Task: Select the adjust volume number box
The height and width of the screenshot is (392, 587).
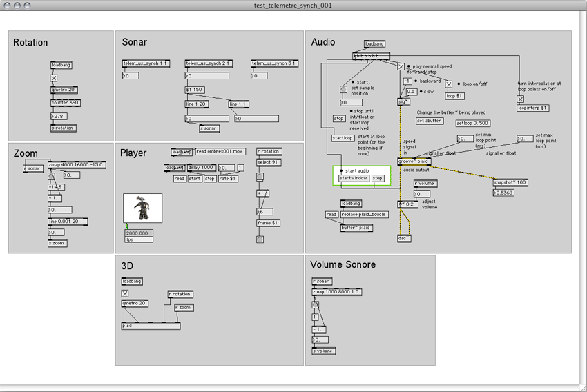Action: (421, 194)
